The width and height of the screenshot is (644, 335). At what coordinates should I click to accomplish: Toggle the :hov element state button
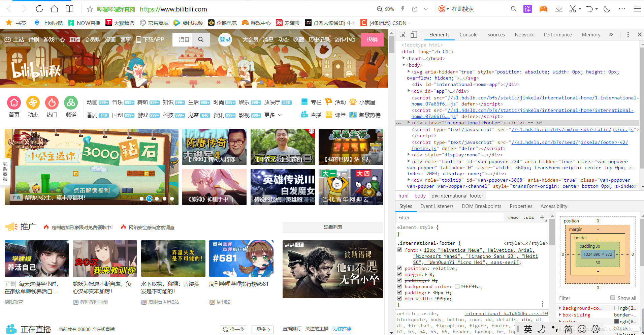[513, 217]
